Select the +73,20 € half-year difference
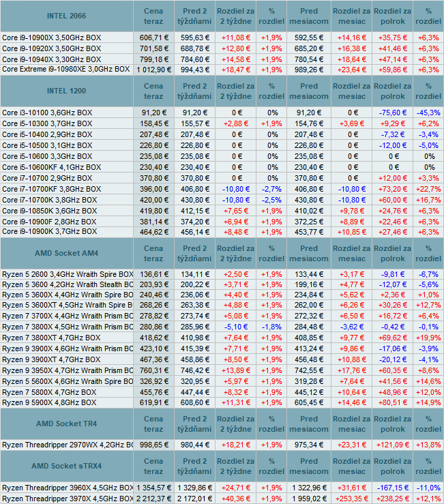Viewport: 444px width, 504px height. pos(393,190)
